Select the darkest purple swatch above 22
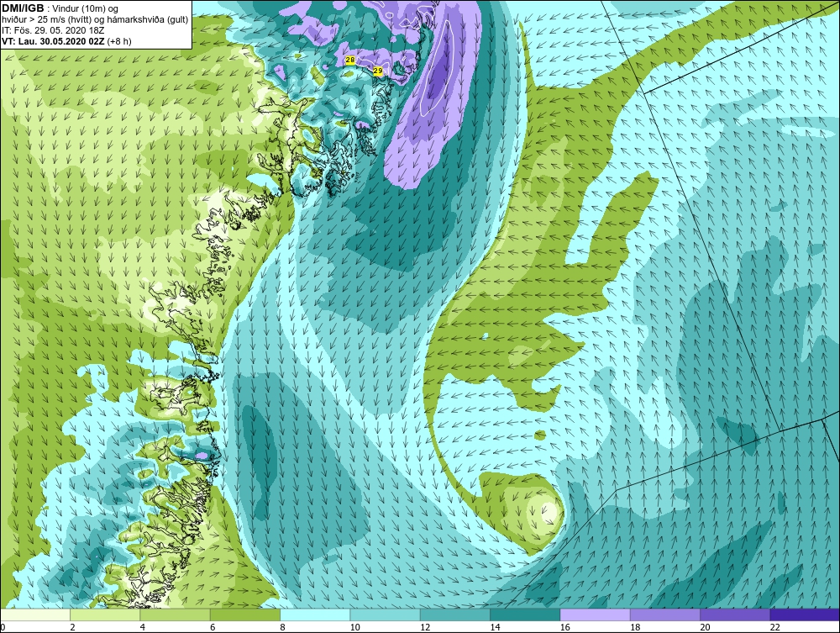 (805, 615)
